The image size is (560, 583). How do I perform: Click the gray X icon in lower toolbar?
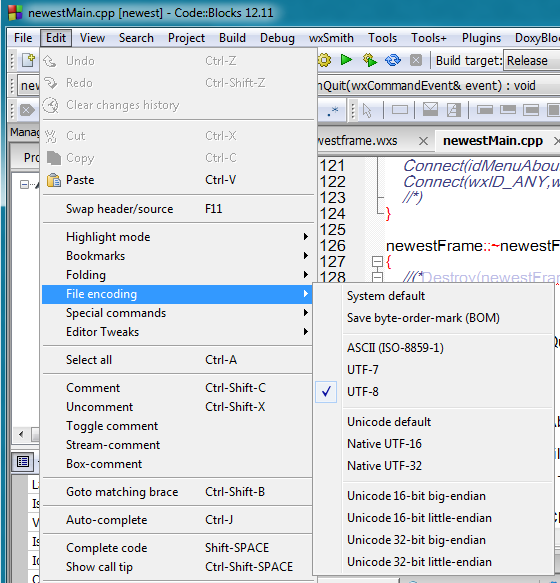[x=27, y=110]
